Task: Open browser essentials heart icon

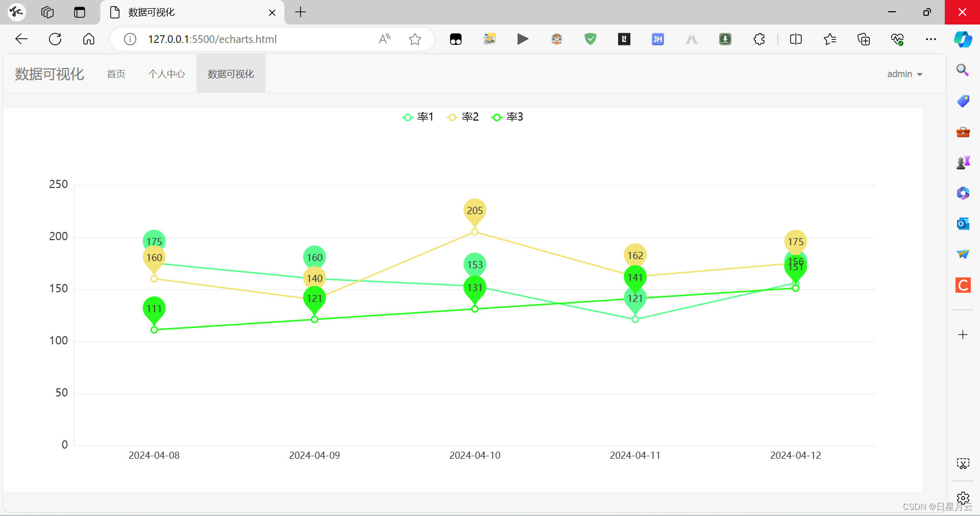Action: click(x=897, y=39)
